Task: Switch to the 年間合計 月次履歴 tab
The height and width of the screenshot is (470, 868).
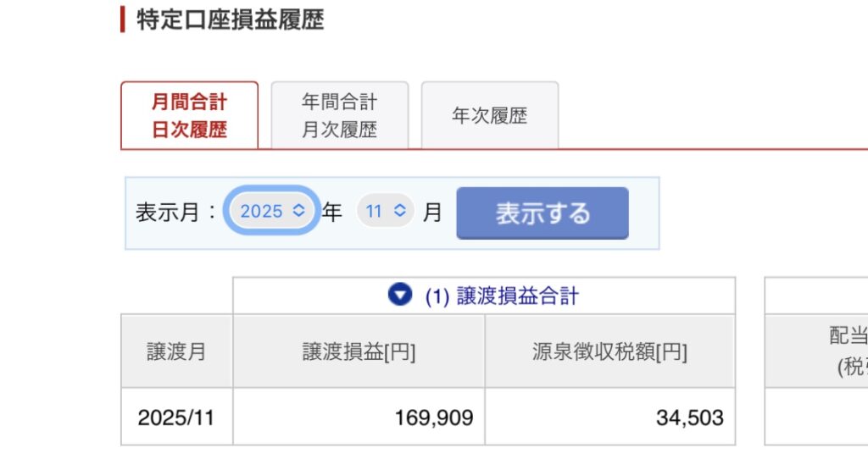Action: click(339, 116)
